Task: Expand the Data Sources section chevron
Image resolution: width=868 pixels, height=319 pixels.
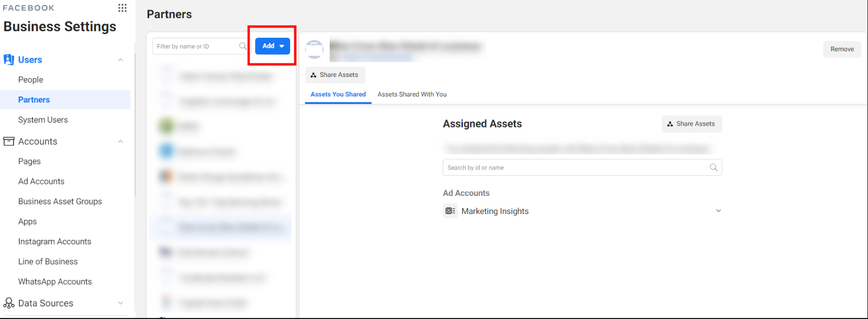Action: 120,303
